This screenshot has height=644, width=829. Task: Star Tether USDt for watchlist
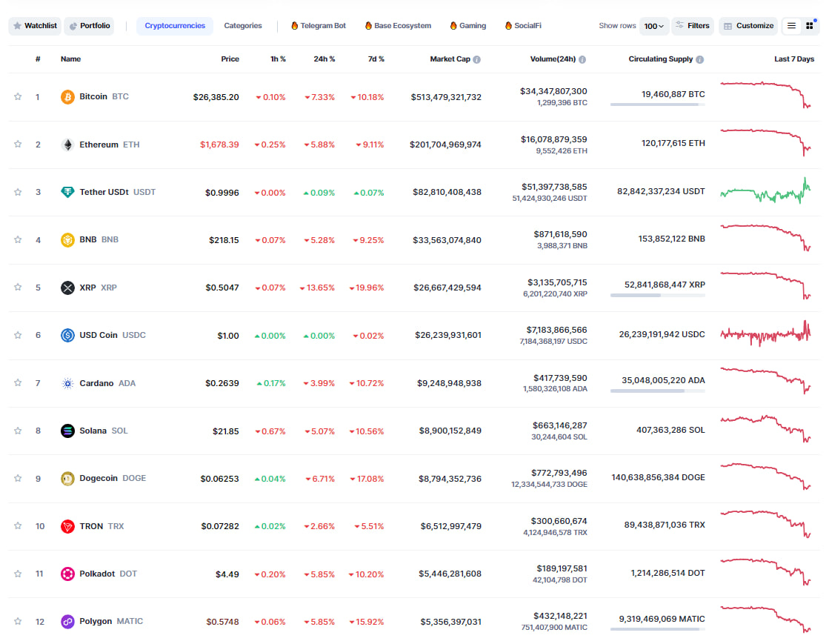click(18, 192)
